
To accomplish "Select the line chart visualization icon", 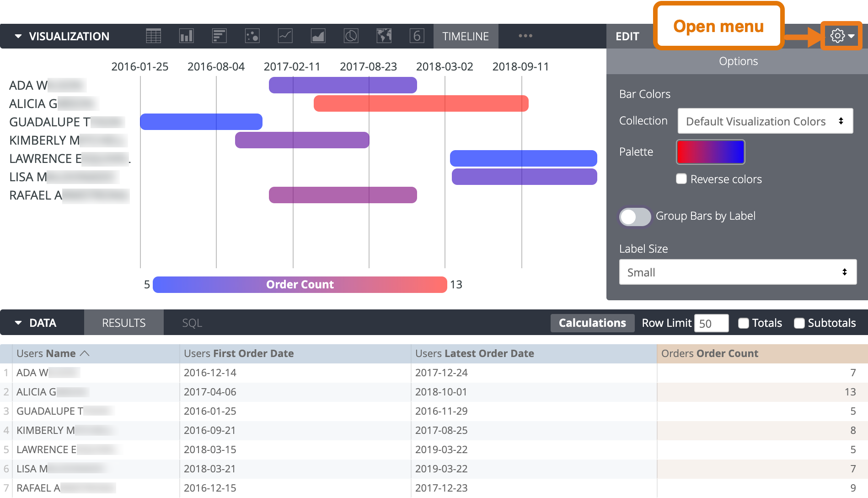I will [x=285, y=36].
